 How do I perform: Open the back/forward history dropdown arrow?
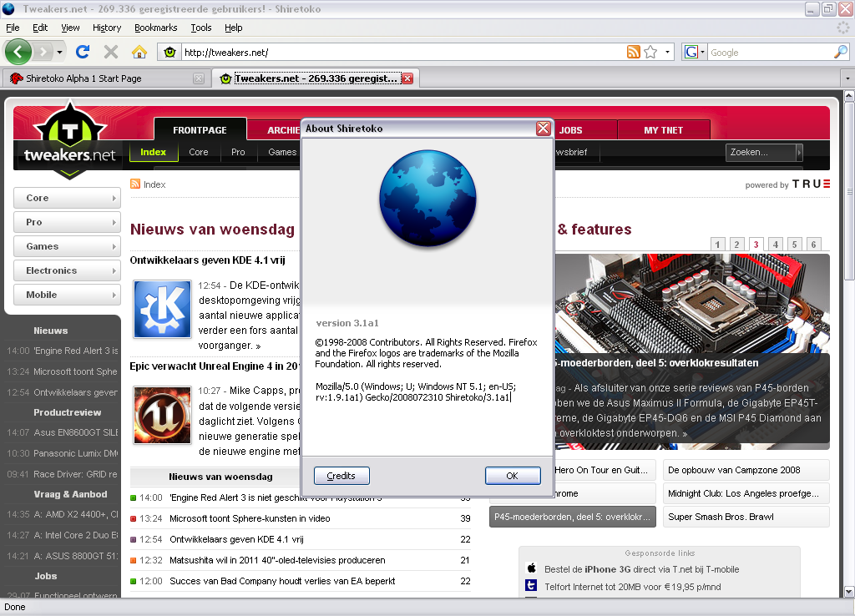point(59,53)
